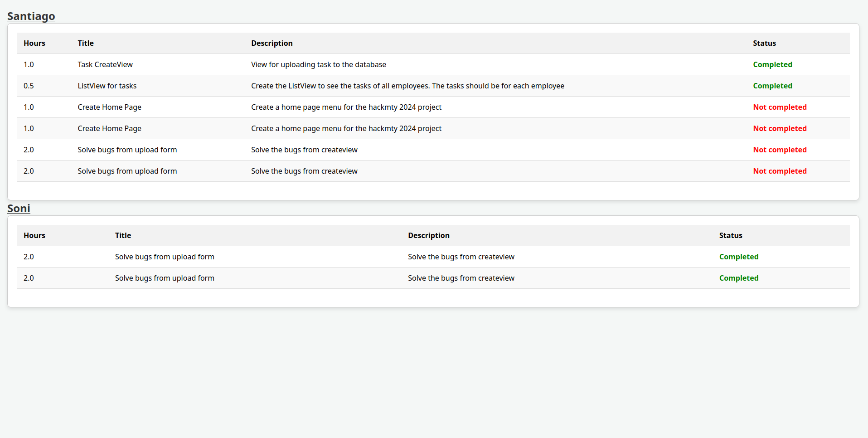This screenshot has width=868, height=438.
Task: Select first Create Home Page title in Santiago's table
Action: point(109,107)
